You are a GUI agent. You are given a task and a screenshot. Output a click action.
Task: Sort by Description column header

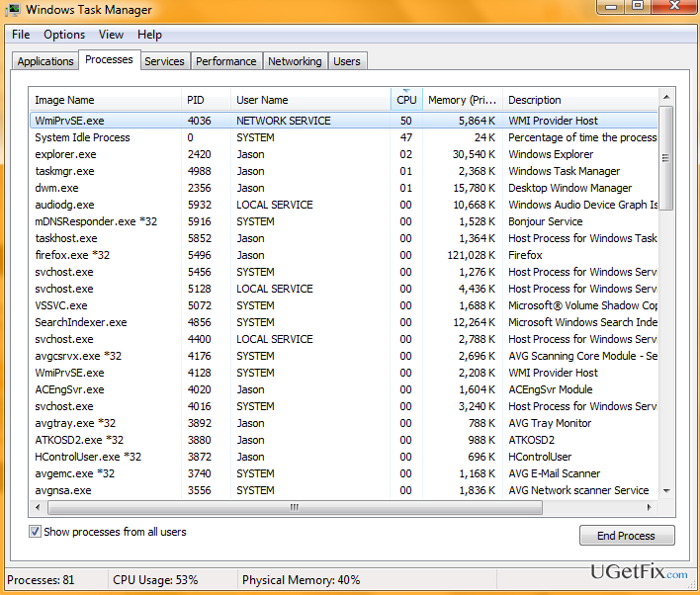[580, 100]
